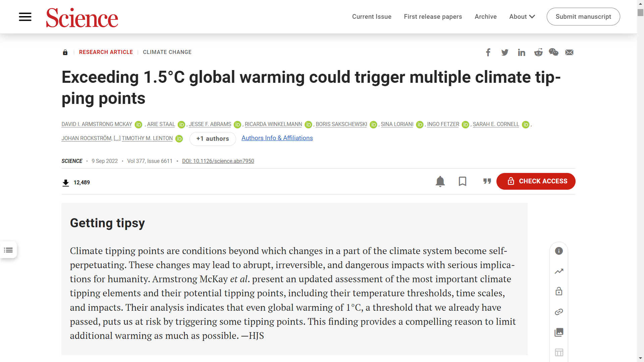The image size is (644, 362).
Task: Open the Archive menu item
Action: coord(485,17)
